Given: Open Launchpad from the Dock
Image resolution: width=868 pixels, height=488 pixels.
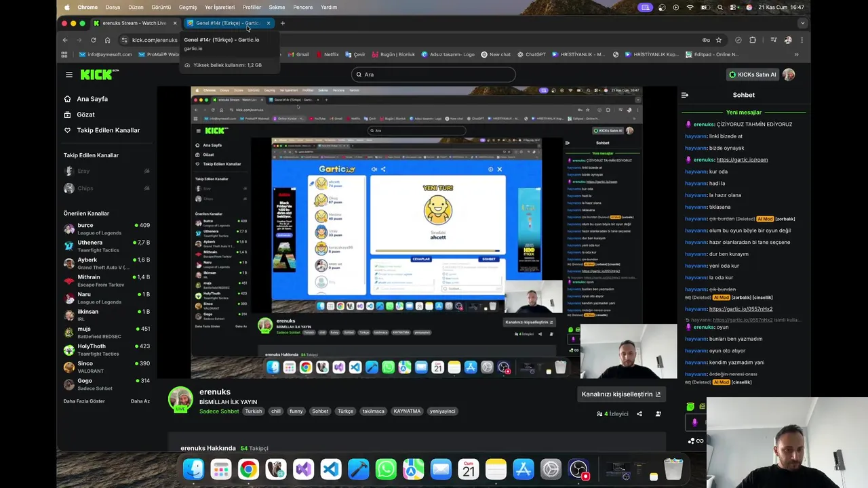Looking at the screenshot, I should click(221, 469).
